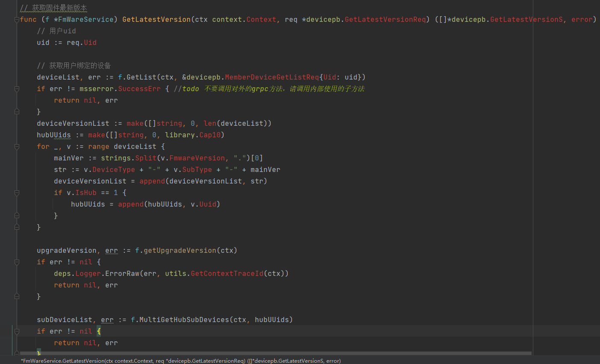Collapse the GetLatestVersion func fold marker

tap(17, 20)
